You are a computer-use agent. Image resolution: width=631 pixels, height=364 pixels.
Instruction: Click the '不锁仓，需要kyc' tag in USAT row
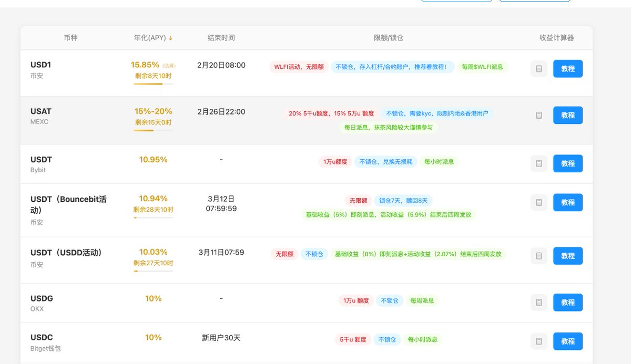coord(437,113)
